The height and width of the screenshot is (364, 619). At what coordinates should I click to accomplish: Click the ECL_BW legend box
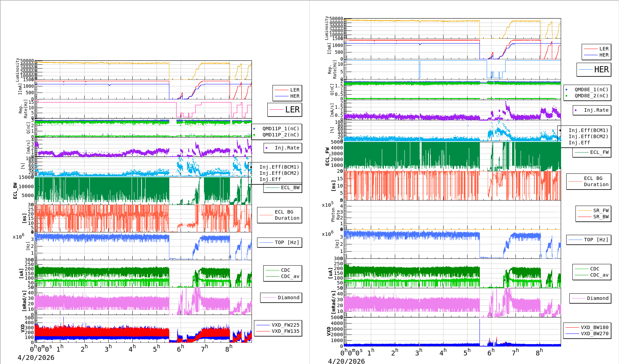[283, 188]
